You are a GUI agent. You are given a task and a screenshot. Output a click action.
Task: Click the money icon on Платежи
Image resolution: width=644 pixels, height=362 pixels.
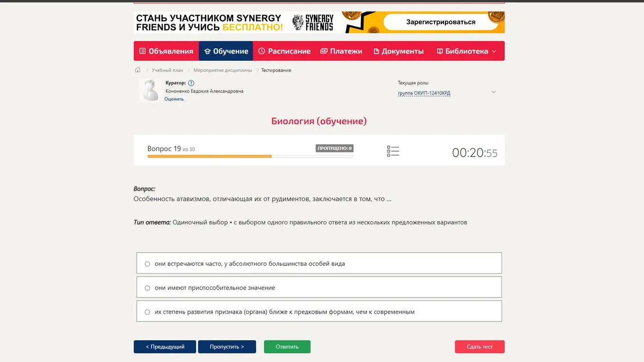(x=324, y=51)
